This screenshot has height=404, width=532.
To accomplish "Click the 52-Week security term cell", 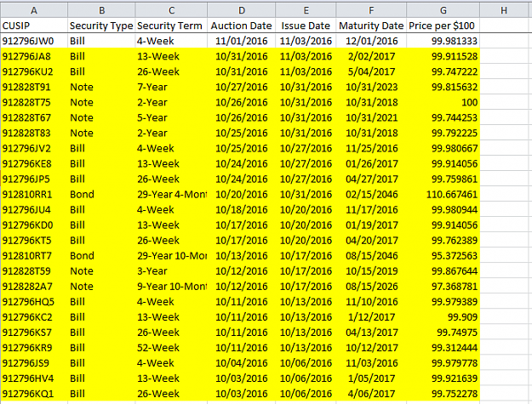I will [171, 348].
